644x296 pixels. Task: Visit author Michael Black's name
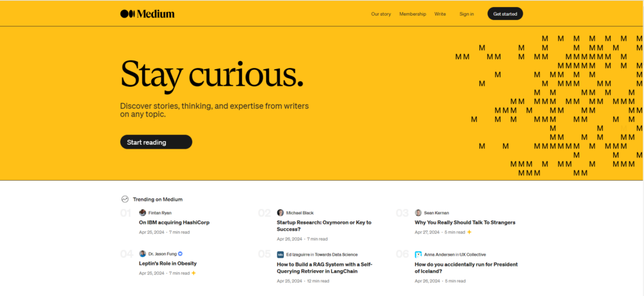pos(300,213)
